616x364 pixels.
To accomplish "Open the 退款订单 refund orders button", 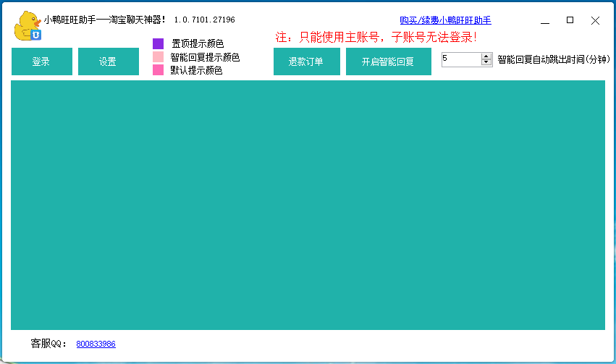I will 307,62.
